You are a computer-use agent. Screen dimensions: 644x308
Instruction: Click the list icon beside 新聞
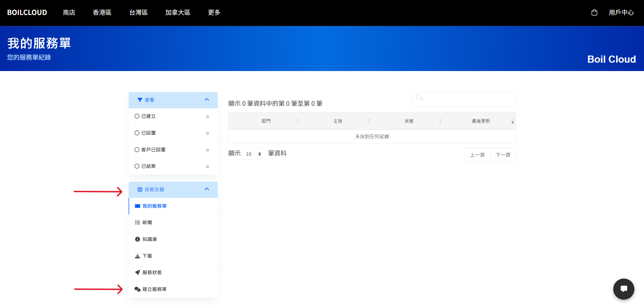pos(138,223)
